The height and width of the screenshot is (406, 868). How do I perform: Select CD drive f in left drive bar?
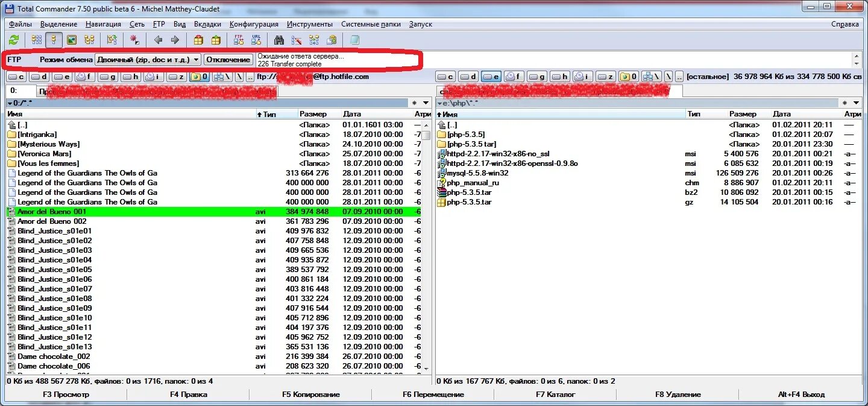86,77
